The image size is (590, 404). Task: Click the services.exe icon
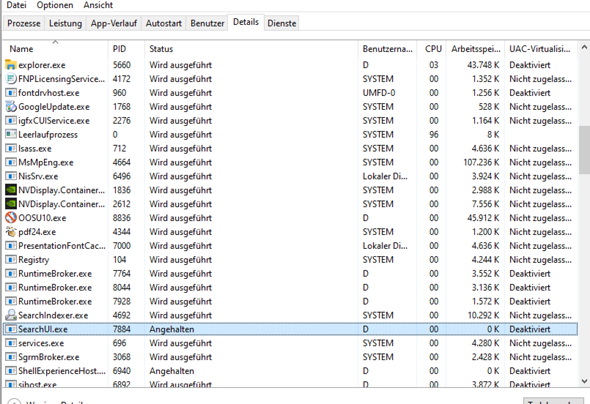(11, 343)
